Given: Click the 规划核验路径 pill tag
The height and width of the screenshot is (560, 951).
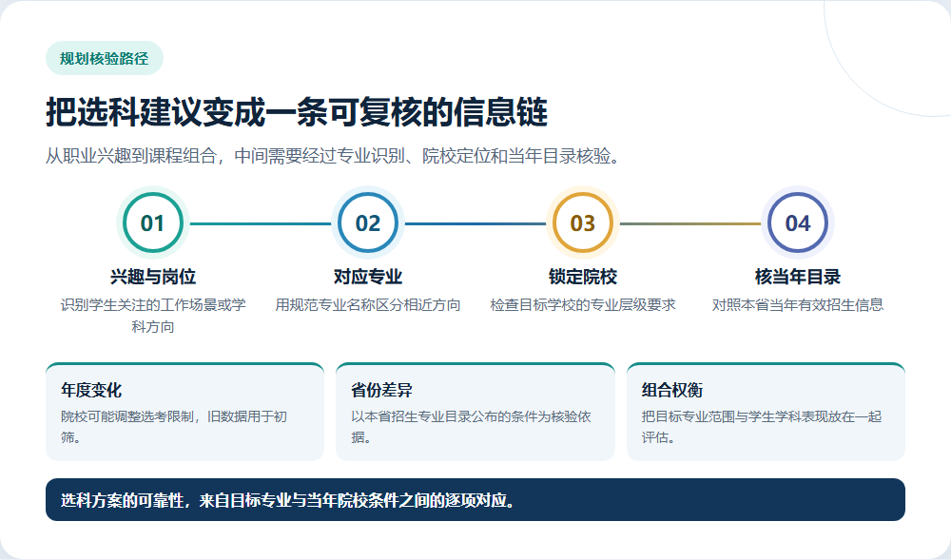Looking at the screenshot, I should tap(105, 58).
